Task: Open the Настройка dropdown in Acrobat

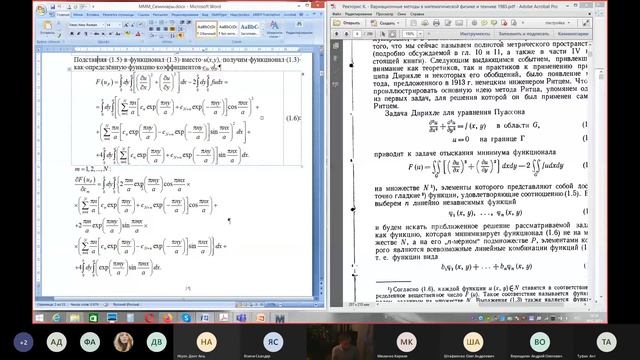Action: (x=558, y=23)
